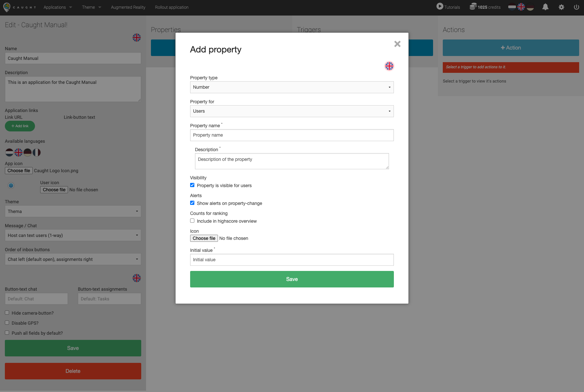
Task: Open notifications via the bell icon
Action: pos(545,7)
